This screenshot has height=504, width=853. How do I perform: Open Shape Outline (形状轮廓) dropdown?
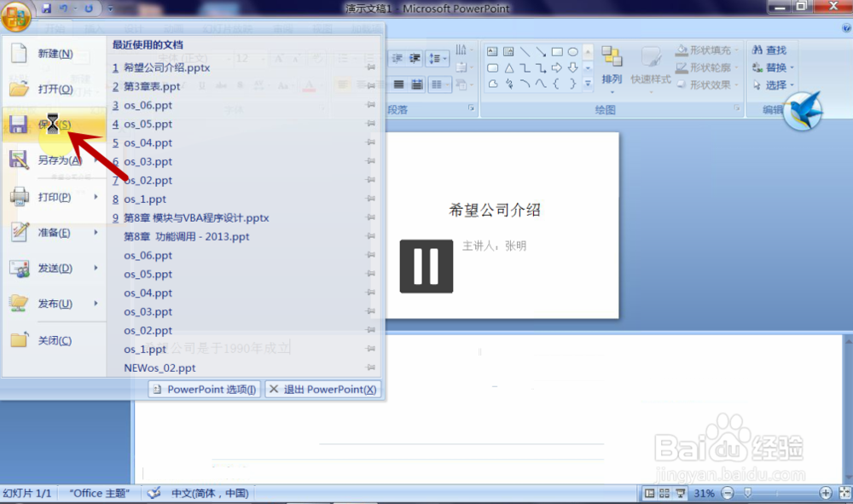click(x=707, y=67)
